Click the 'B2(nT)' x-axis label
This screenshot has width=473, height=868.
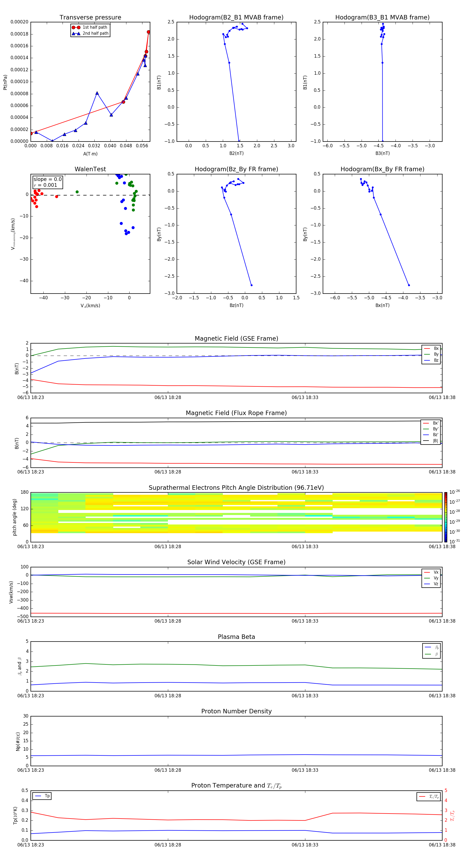(236, 154)
